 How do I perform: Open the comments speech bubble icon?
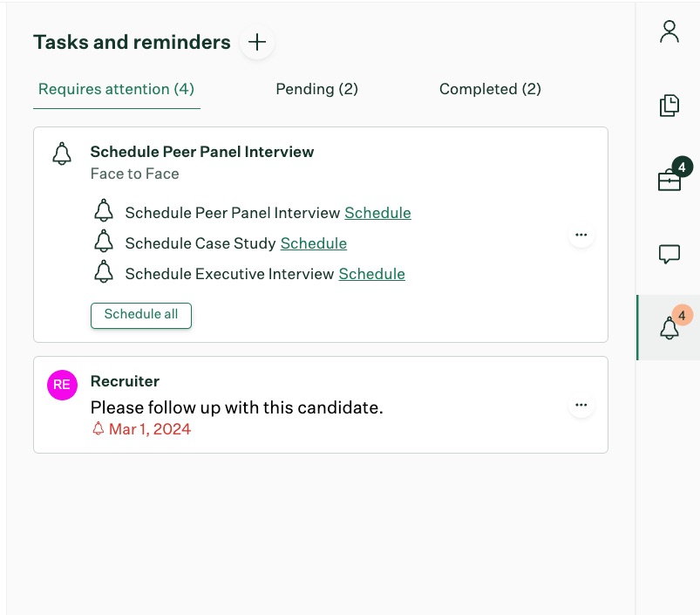pos(669,254)
